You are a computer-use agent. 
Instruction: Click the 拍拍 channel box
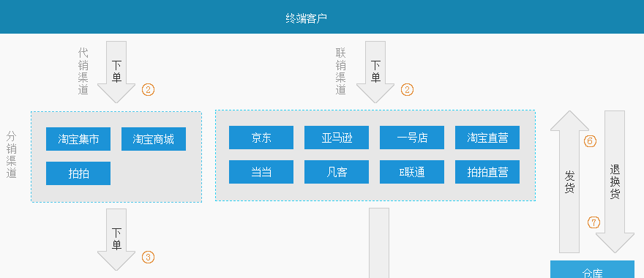click(78, 173)
